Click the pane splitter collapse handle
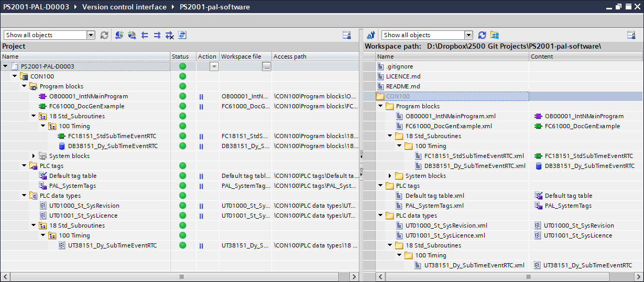Viewport: 644px width, 282px height. (361, 156)
